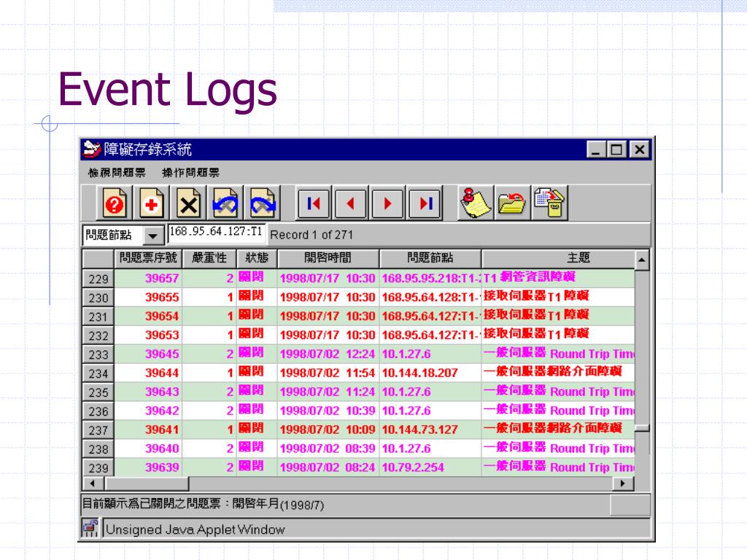Viewport: 747px width, 560px height.
Task: Jump to the last record
Action: pos(425,204)
